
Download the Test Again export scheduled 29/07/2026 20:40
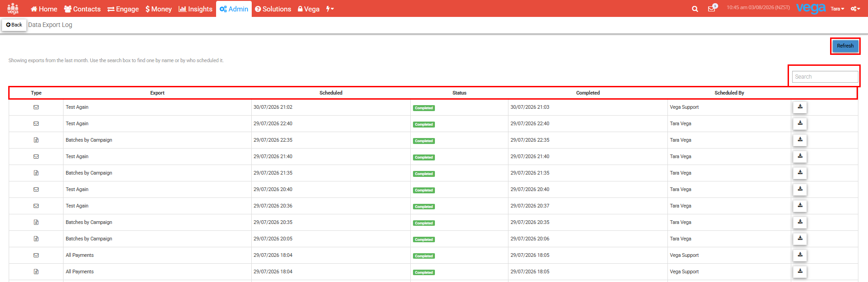[800, 189]
